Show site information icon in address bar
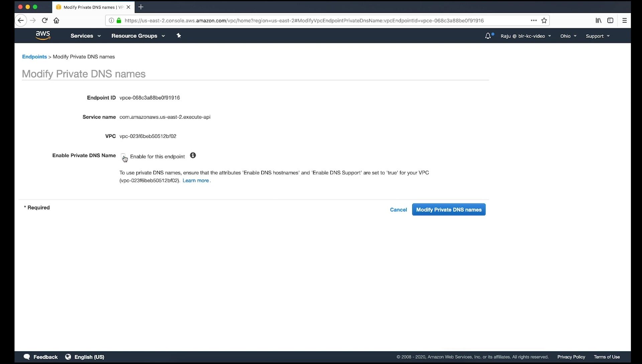This screenshot has width=642, height=364. coord(111,20)
